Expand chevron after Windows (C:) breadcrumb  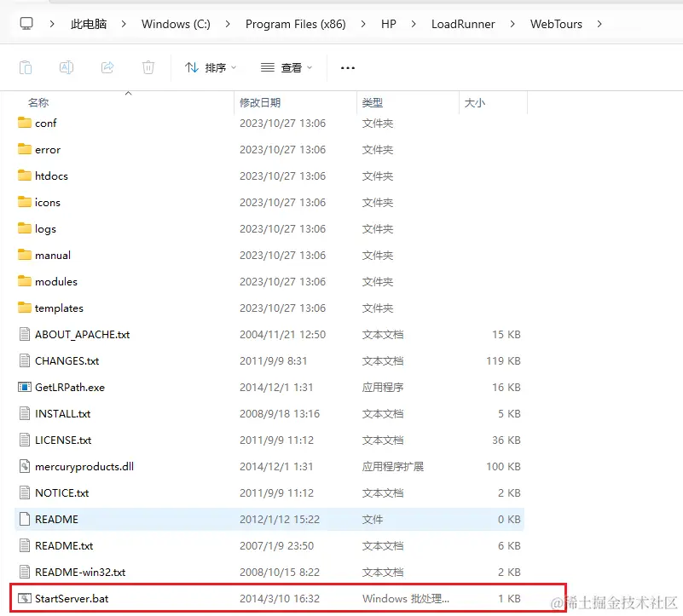coord(228,24)
